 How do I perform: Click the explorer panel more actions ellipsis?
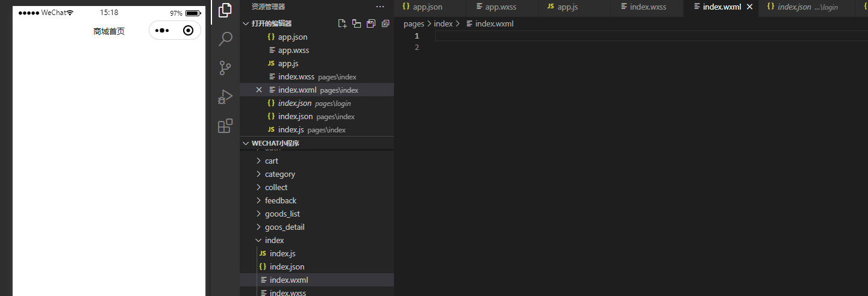(x=379, y=7)
